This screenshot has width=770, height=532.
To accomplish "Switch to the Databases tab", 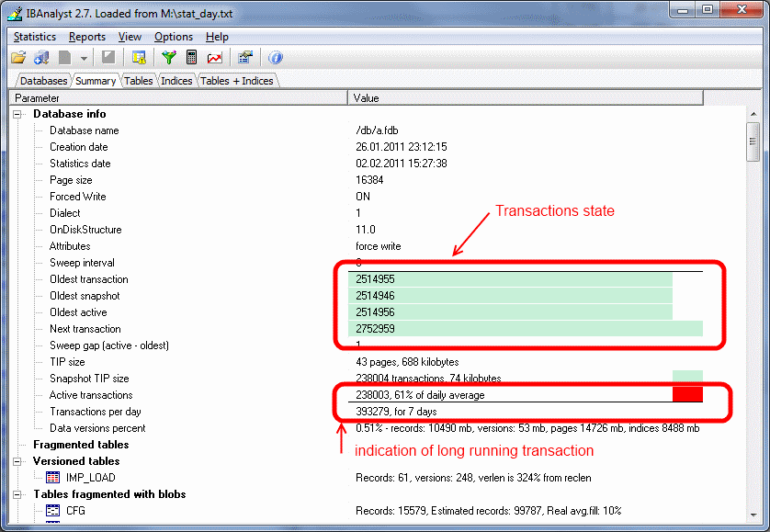I will coord(43,81).
